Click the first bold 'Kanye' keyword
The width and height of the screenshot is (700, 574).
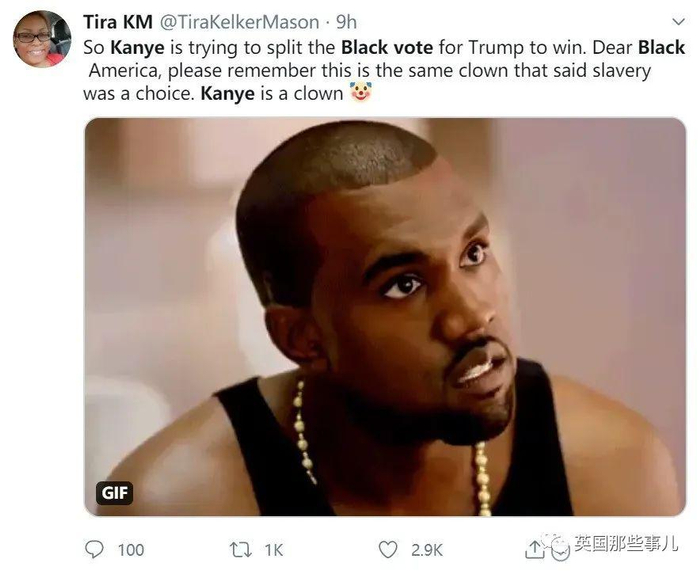coord(138,48)
